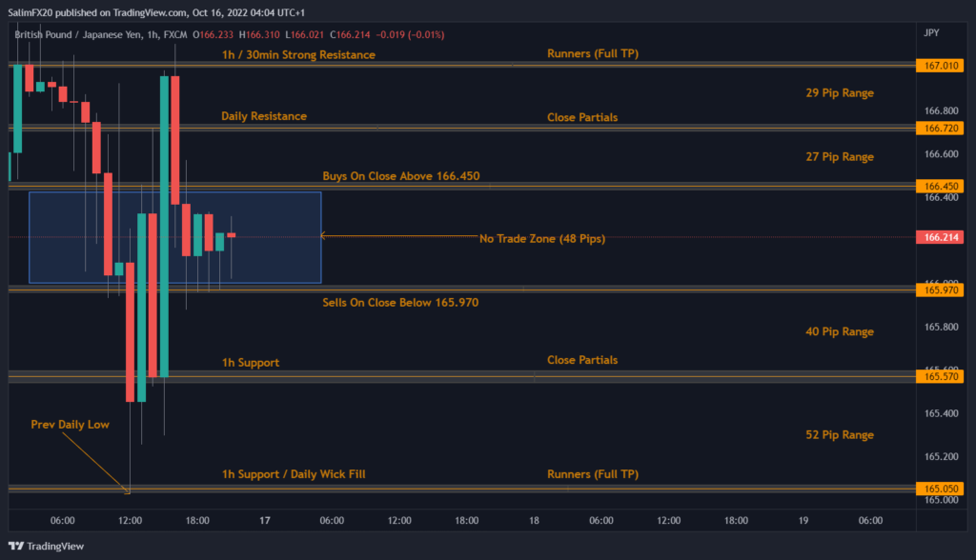Viewport: 976px width, 560px height.
Task: Select the 52 Pip Range annotation
Action: [839, 434]
